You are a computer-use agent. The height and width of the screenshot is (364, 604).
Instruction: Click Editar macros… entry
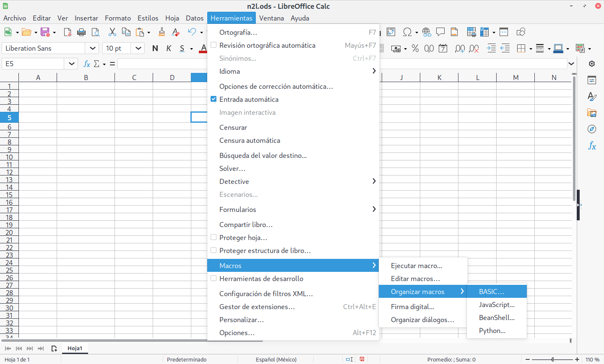(x=423, y=279)
